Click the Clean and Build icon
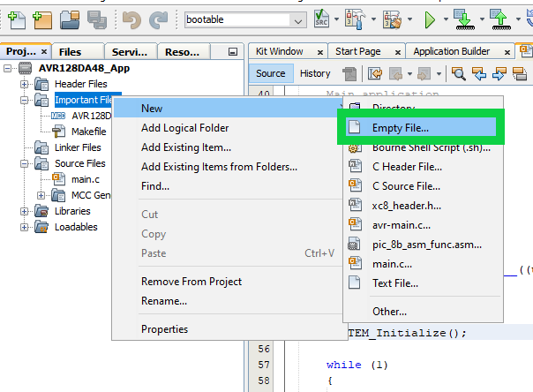 391,19
